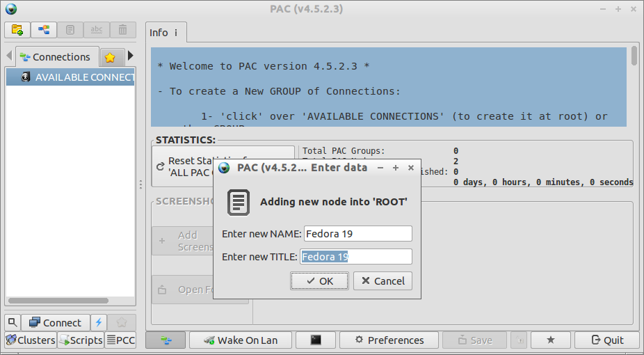Click the connections tree horizontal scrollbar
This screenshot has height=355, width=644.
tap(58, 301)
